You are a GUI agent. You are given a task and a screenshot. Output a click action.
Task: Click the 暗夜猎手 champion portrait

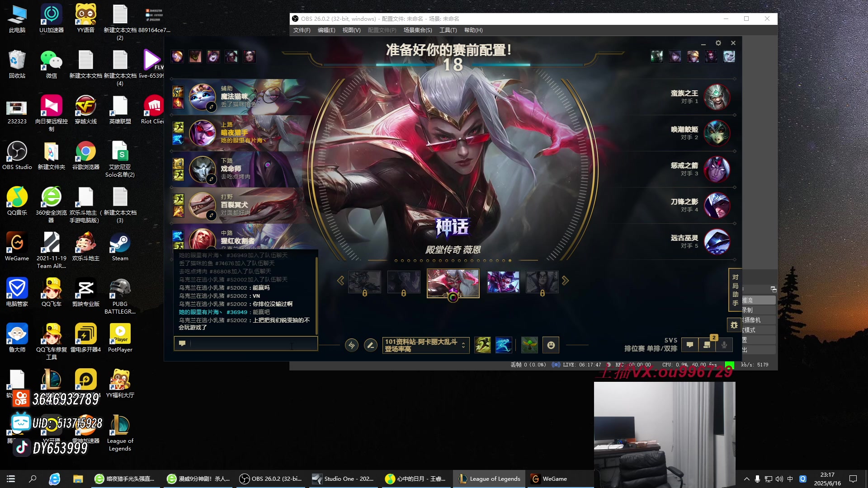(x=202, y=133)
